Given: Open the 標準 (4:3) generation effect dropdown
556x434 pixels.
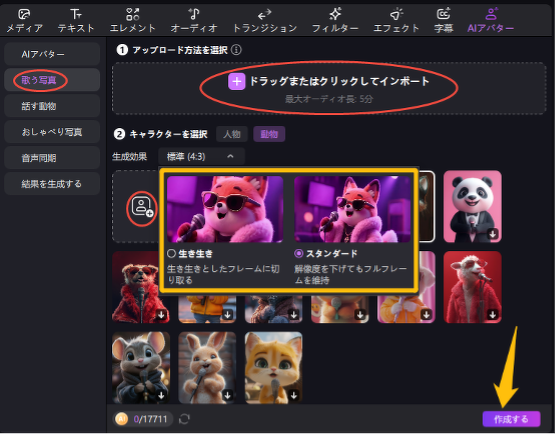Looking at the screenshot, I should 201,156.
